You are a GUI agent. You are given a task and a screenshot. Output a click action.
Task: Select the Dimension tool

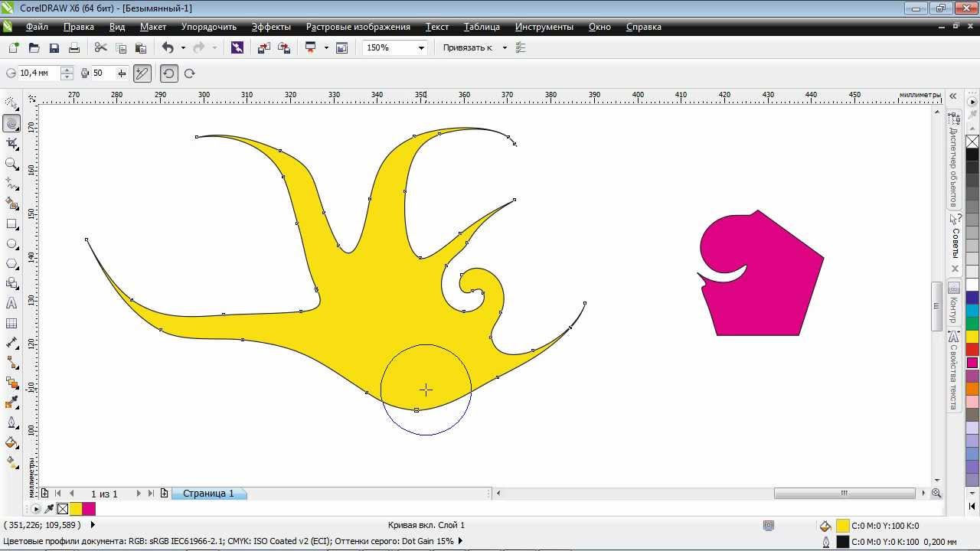(11, 343)
